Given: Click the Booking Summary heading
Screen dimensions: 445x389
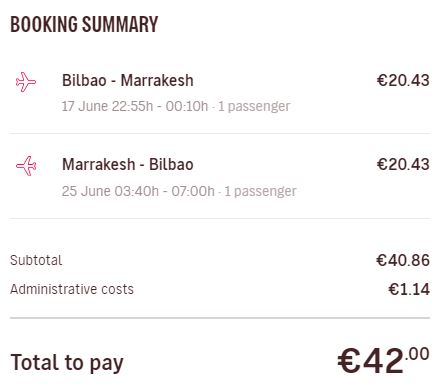Looking at the screenshot, I should [84, 24].
